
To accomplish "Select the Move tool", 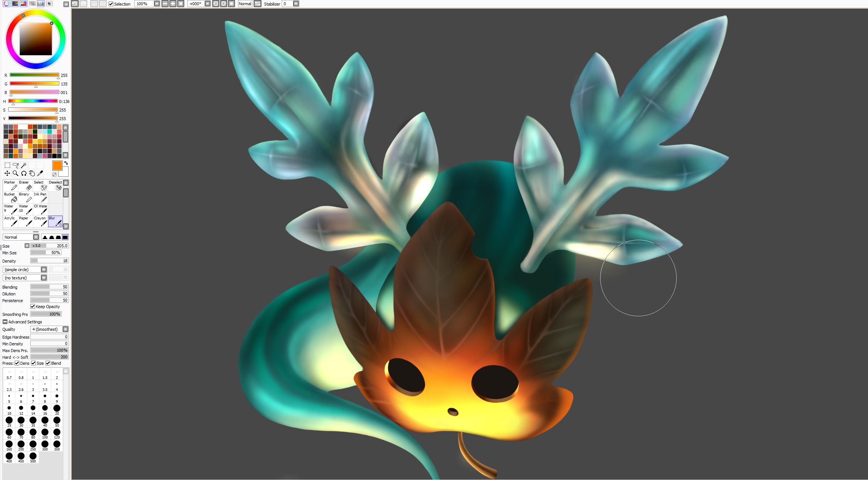I will coord(7,173).
